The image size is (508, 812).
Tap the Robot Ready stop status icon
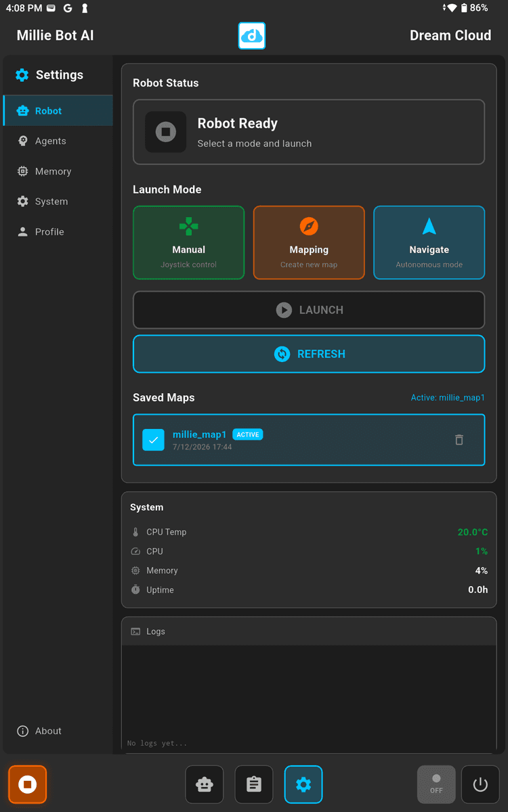pos(166,132)
